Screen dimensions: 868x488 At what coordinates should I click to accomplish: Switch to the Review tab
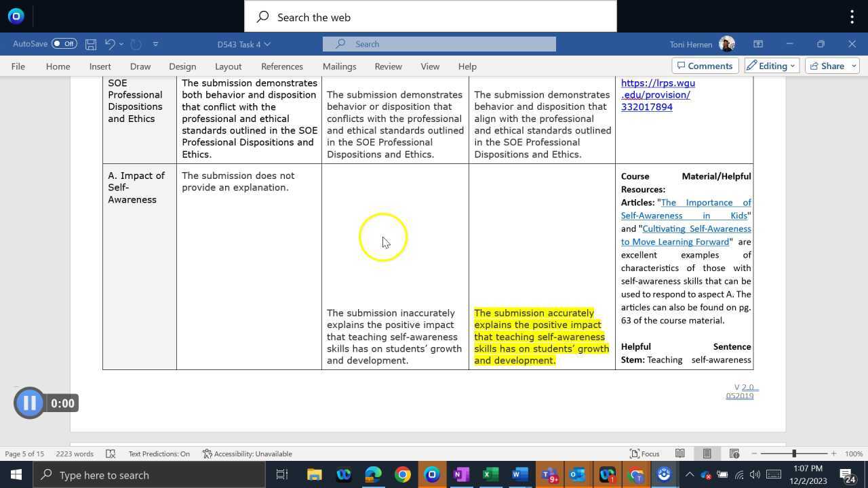tap(388, 66)
